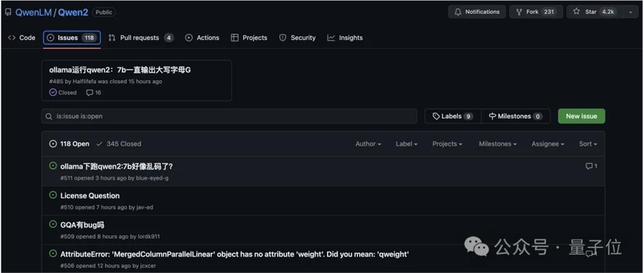Click the Security shield icon

(283, 38)
